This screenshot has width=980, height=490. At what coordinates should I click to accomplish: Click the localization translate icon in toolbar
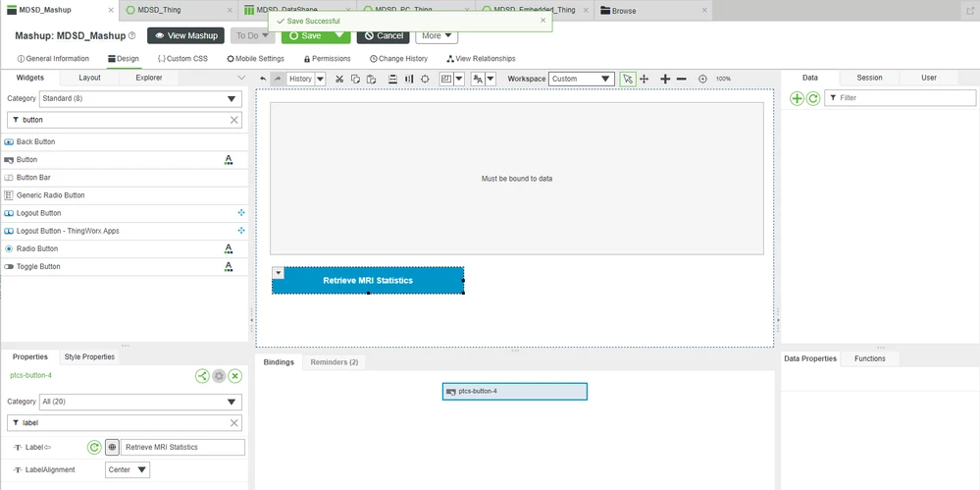[478, 79]
